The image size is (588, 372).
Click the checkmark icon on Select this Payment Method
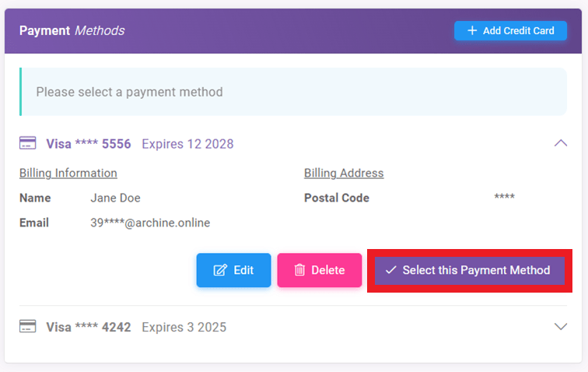[x=390, y=271]
